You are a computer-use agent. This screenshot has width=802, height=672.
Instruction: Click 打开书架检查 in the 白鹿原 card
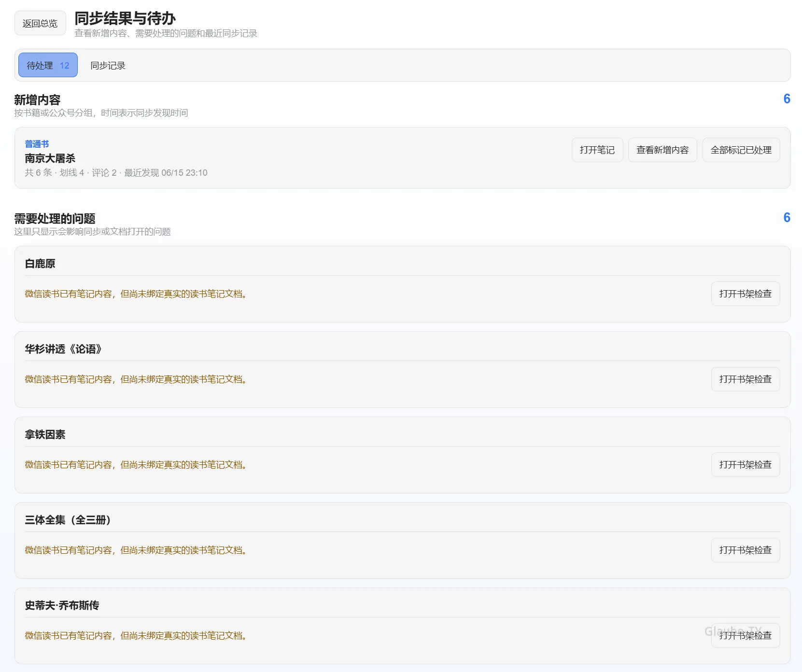(x=746, y=294)
